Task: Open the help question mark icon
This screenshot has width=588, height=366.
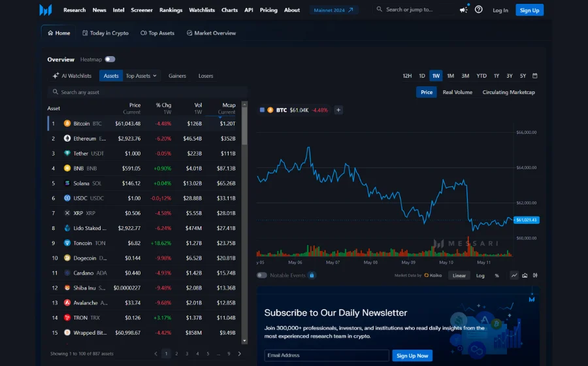Action: pos(479,10)
